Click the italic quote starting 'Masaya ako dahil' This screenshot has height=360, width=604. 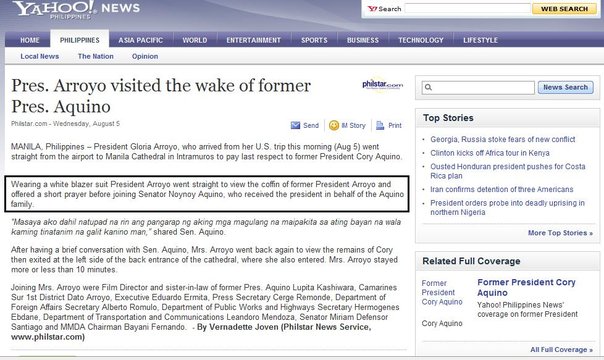(206, 227)
